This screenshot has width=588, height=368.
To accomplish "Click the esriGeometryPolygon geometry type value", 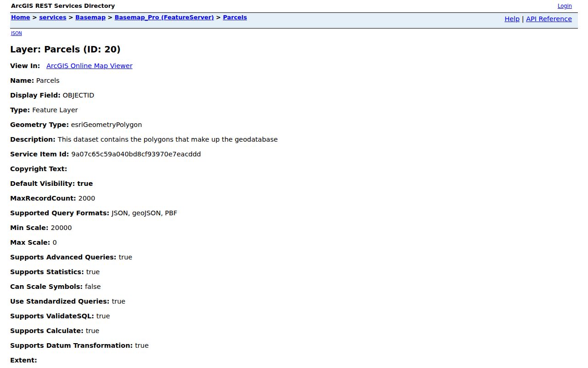I will tap(107, 125).
